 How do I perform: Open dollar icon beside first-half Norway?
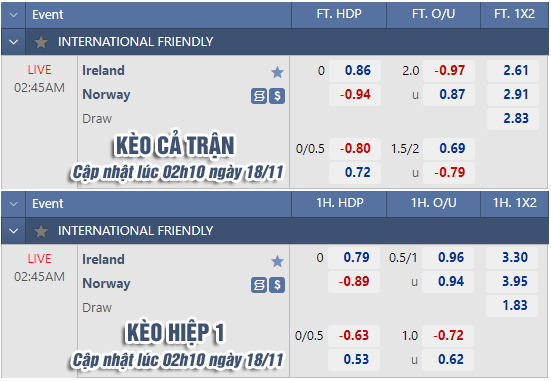(277, 285)
